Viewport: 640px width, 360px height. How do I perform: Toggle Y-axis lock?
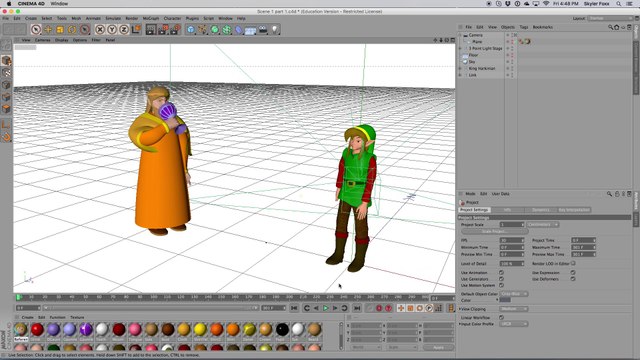112,29
